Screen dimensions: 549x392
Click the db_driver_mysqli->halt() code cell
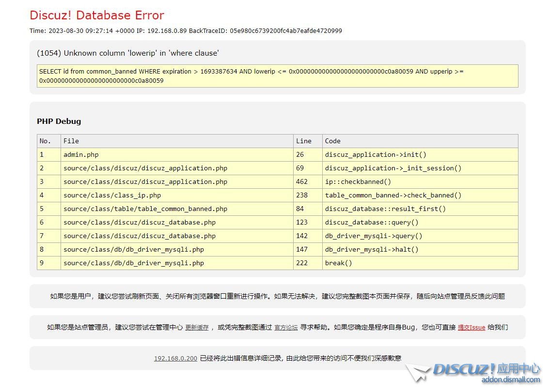[x=420, y=249]
